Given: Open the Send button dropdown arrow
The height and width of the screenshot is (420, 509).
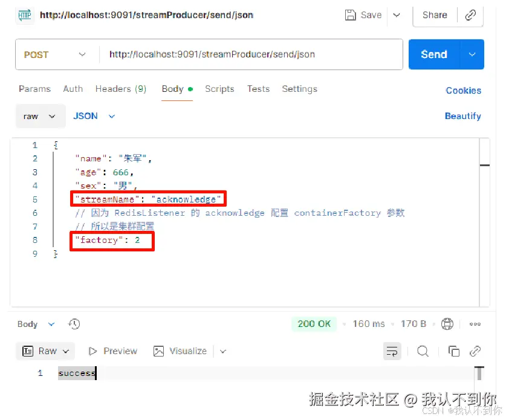Looking at the screenshot, I should click(472, 54).
